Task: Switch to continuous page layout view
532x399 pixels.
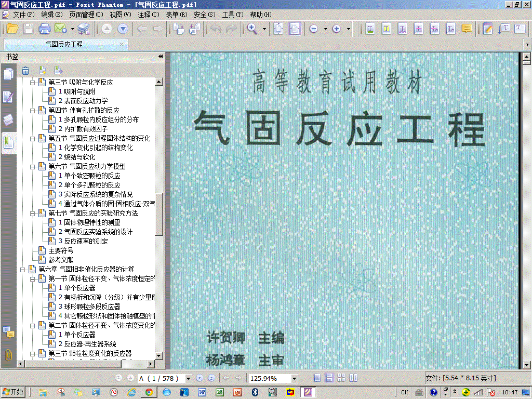Action: tap(329, 378)
